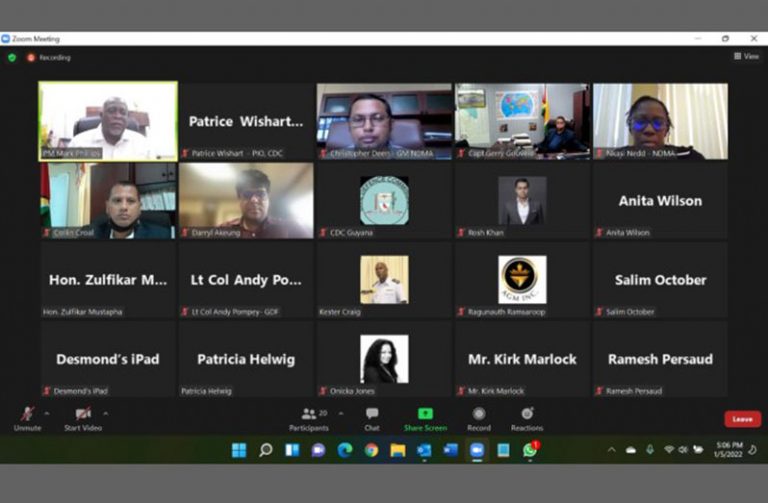Open Wi-Fi network tray icon
The height and width of the screenshot is (503, 768).
[x=669, y=450]
